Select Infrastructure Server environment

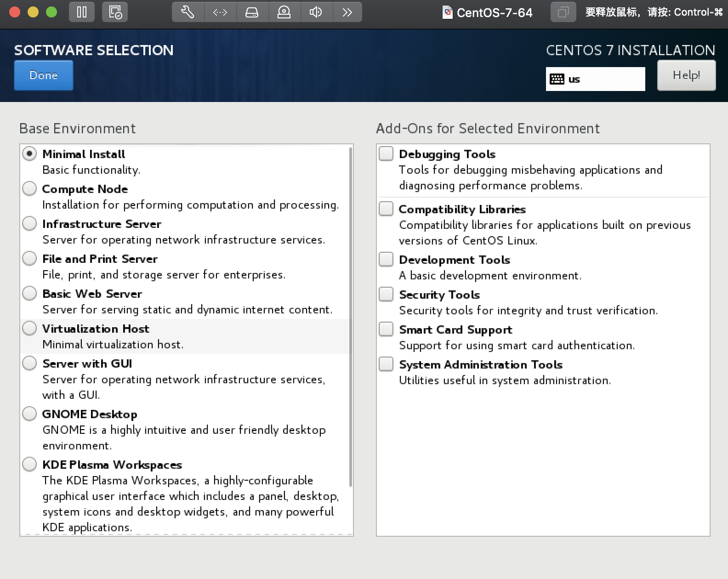pos(29,223)
